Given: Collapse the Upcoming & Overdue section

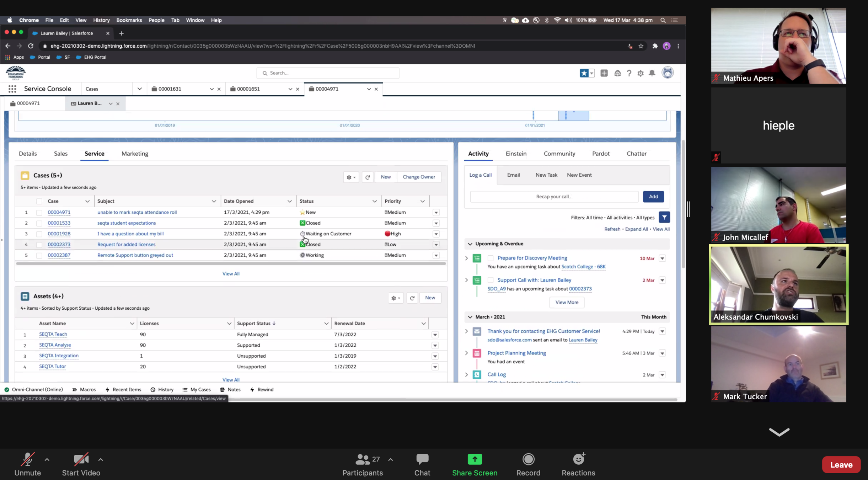Looking at the screenshot, I should 470,244.
